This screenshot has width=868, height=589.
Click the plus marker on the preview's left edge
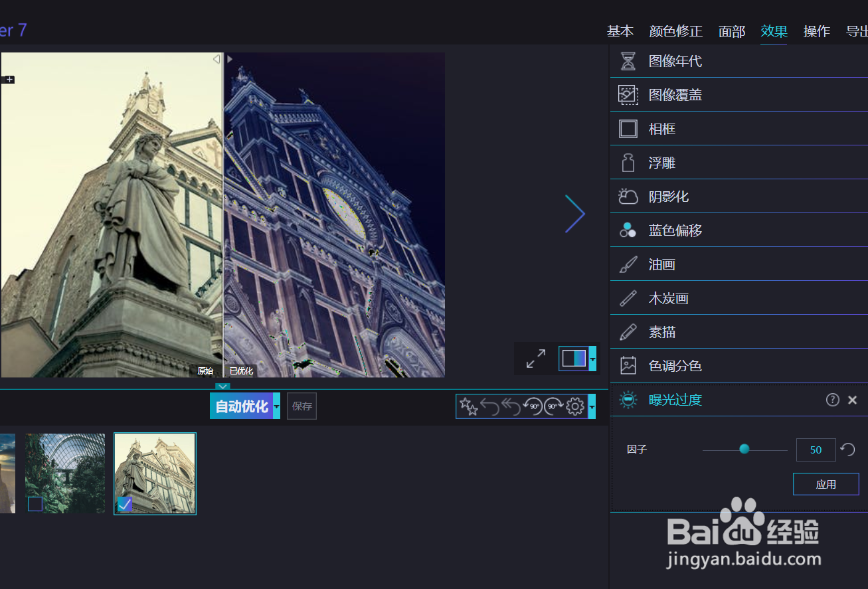click(x=9, y=80)
